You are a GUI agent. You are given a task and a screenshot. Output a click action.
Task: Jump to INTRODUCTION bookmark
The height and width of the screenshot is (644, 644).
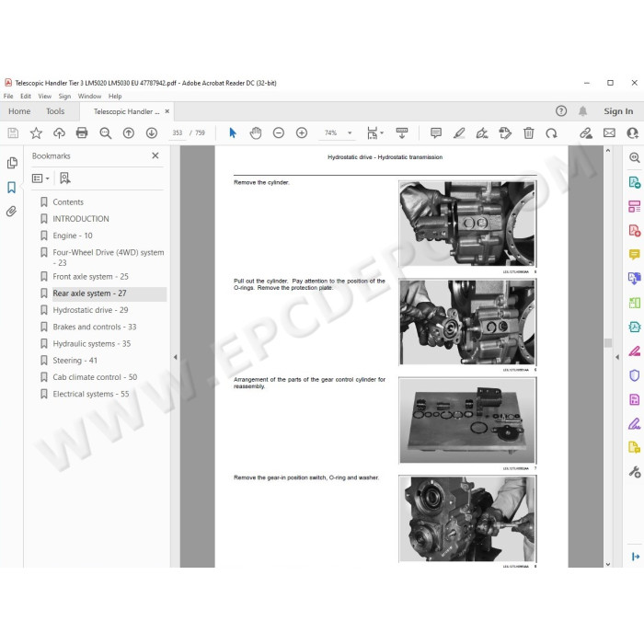(x=81, y=219)
